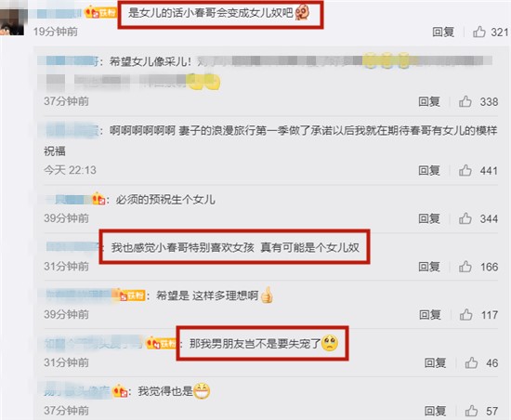Like the reply posted 今天 22:13
The height and width of the screenshot is (420, 511).
(x=465, y=170)
